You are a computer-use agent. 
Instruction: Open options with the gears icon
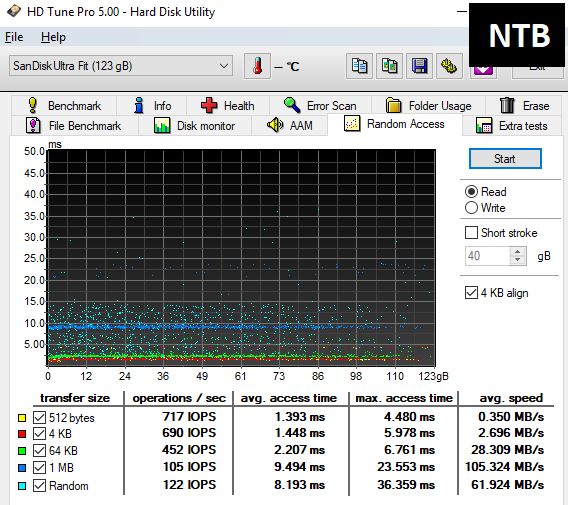[x=449, y=66]
